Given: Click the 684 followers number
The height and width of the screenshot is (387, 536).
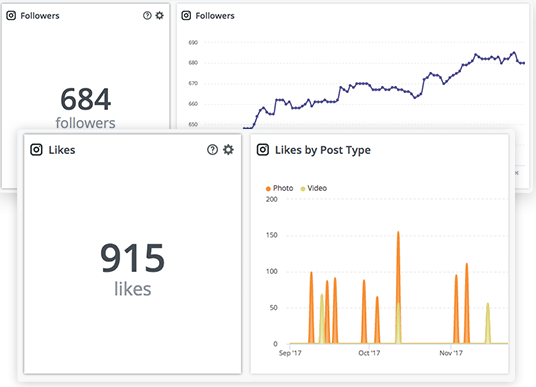Looking at the screenshot, I should click(x=85, y=99).
